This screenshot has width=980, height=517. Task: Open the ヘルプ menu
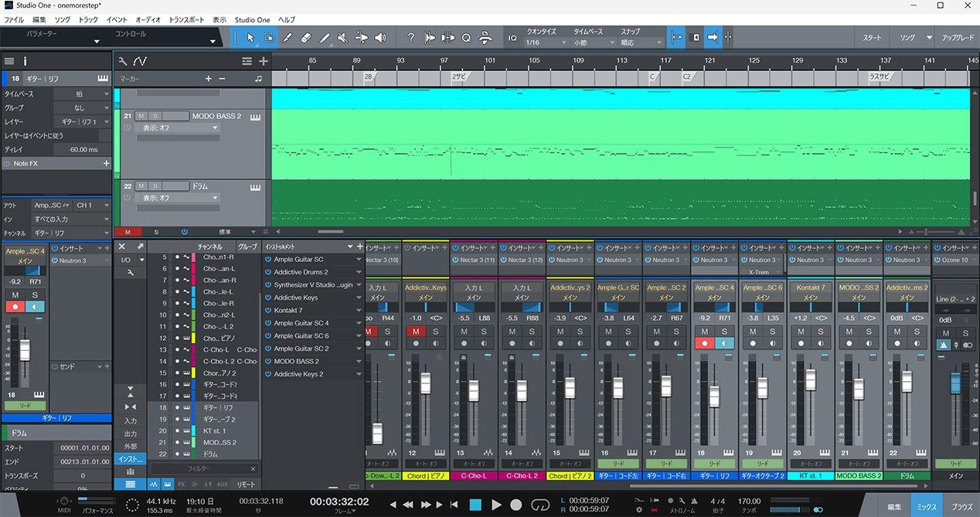[x=286, y=19]
